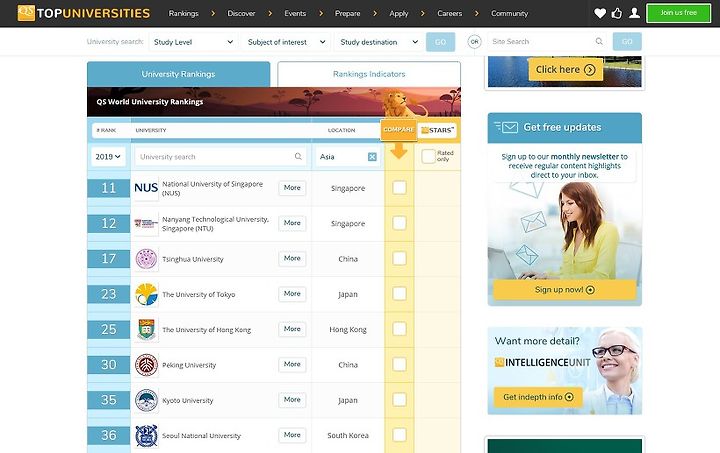Click the Nanyang Technological University logo
The height and width of the screenshot is (453, 720).
pyautogui.click(x=146, y=224)
